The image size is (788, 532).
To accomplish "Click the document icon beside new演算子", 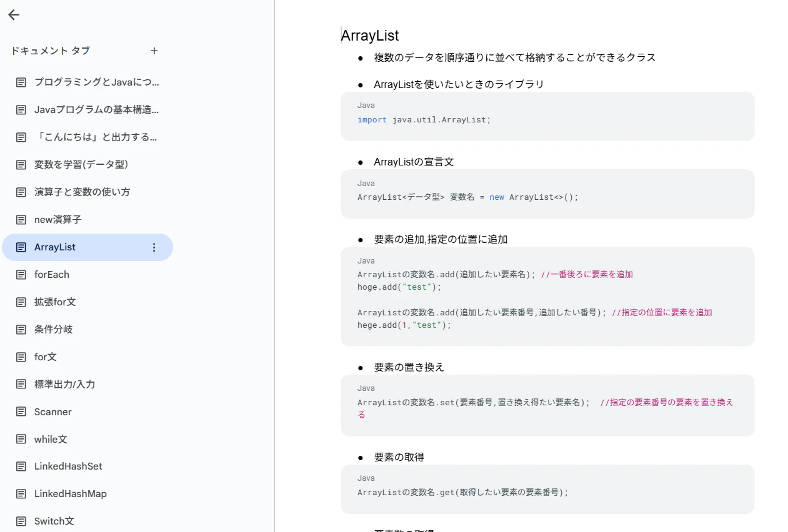I will click(x=21, y=220).
